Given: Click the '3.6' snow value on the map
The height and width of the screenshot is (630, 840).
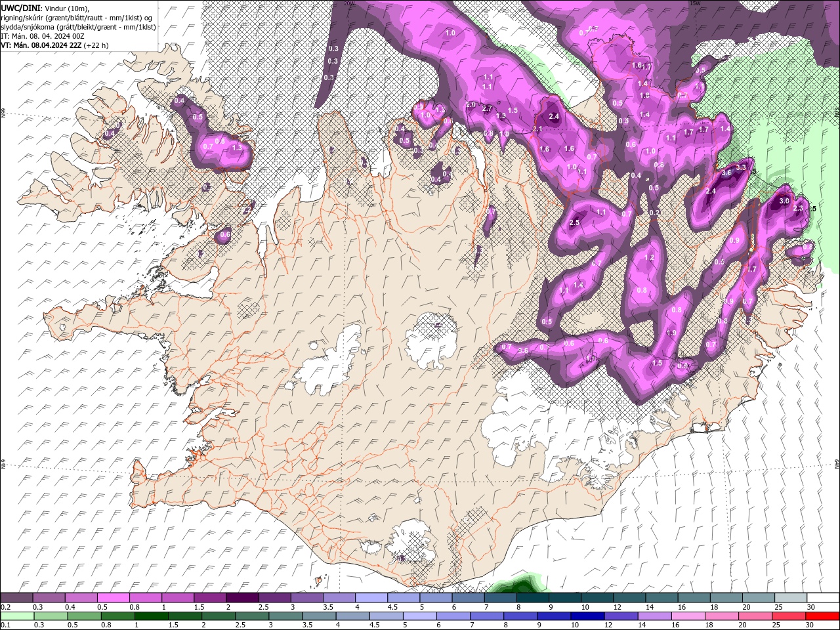Looking at the screenshot, I should tap(726, 173).
